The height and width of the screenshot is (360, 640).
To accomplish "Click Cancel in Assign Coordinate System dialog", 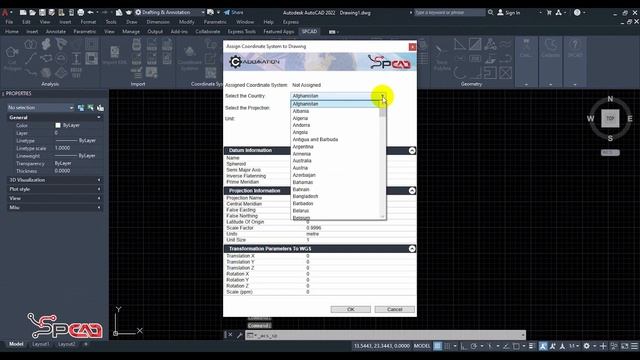I will click(395, 309).
